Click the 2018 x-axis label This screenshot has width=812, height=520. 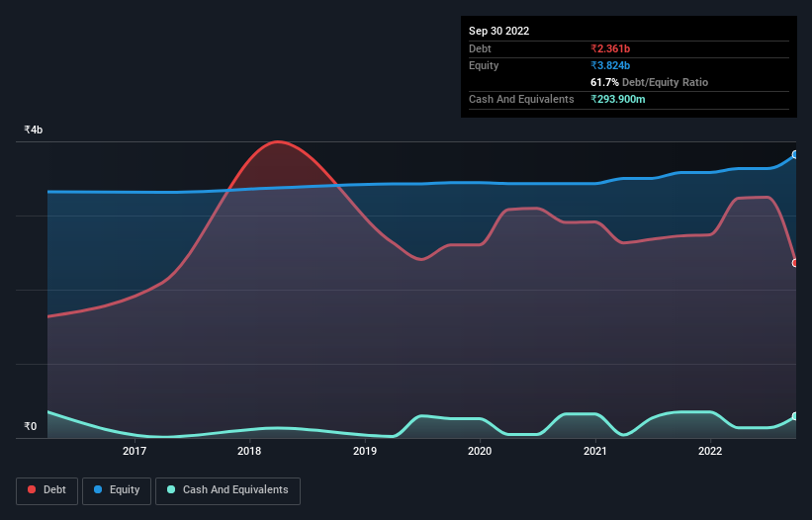(x=249, y=451)
